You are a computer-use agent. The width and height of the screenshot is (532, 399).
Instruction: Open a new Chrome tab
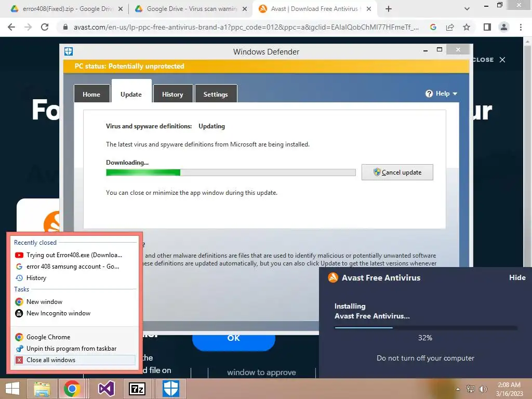tap(389, 9)
